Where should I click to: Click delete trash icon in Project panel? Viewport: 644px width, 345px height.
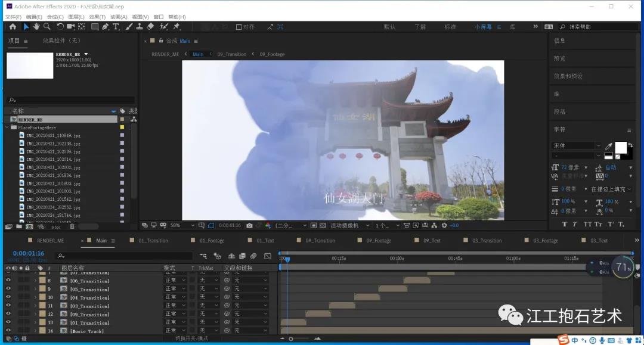pos(72,226)
